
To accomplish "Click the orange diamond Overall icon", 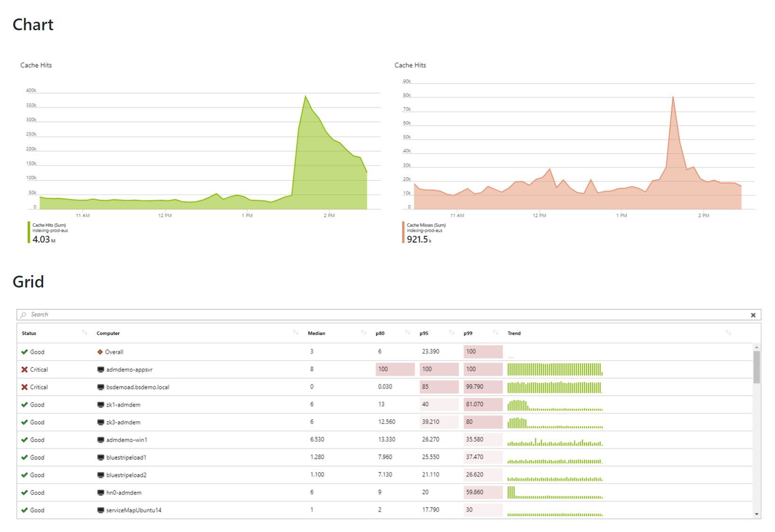I will tap(100, 352).
